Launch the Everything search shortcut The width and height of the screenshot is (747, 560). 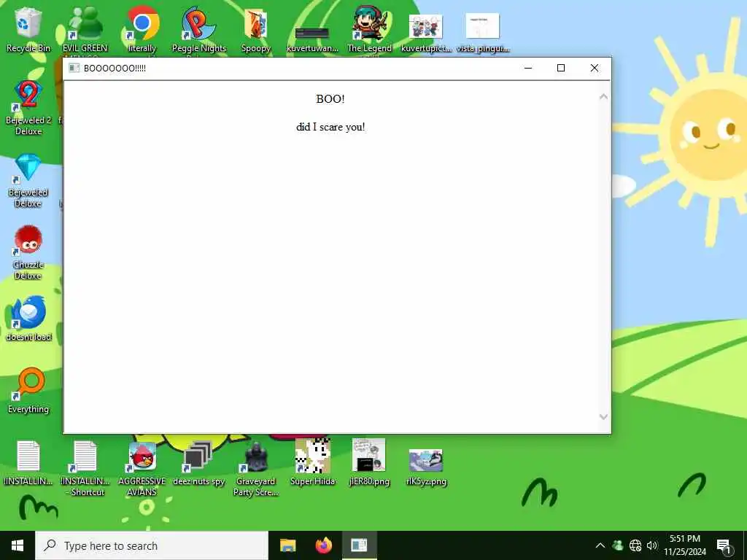(x=28, y=391)
